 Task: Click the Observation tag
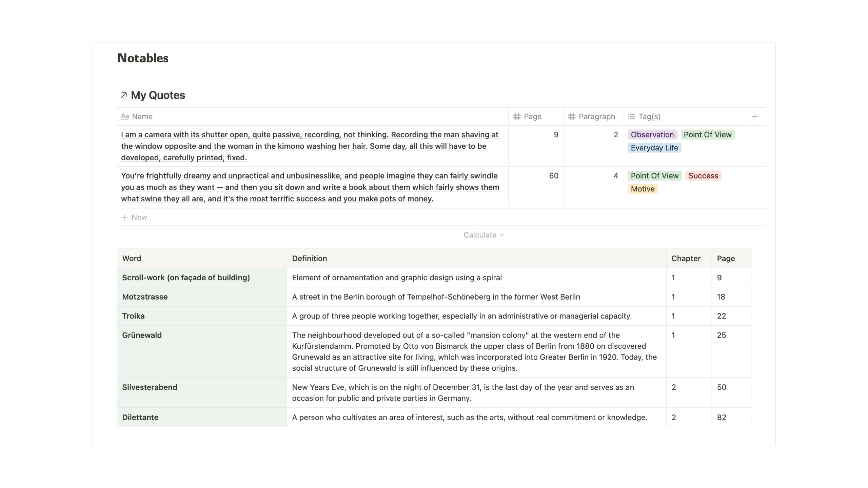pyautogui.click(x=652, y=135)
